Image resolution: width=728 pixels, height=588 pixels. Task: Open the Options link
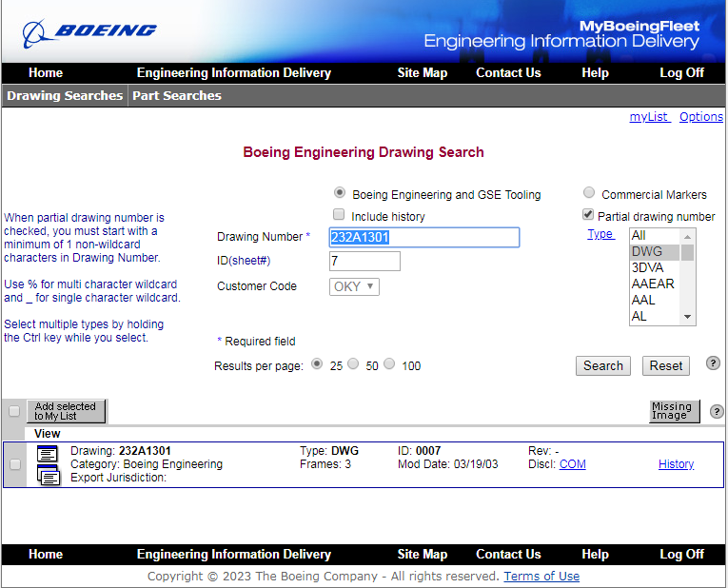click(x=701, y=116)
